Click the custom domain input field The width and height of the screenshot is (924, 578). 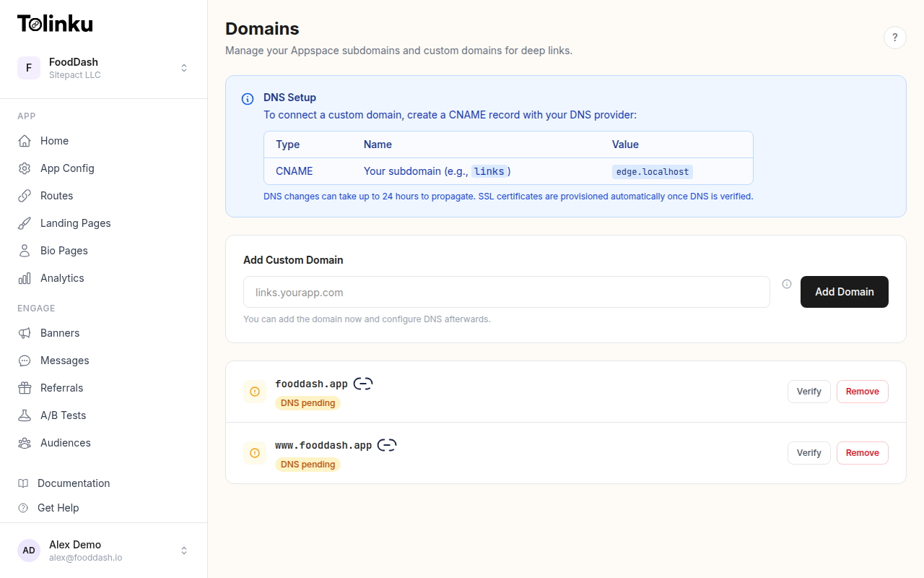505,292
